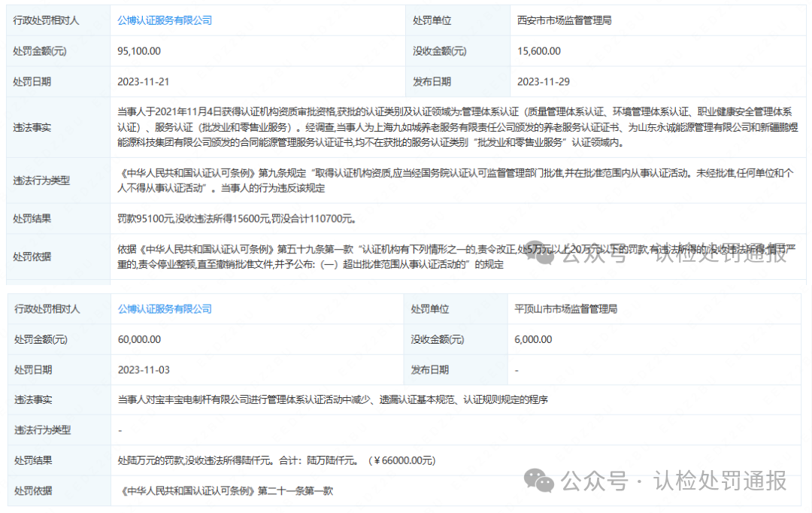
Task: Click the 95,100.00 penalty amount value
Action: click(x=139, y=51)
